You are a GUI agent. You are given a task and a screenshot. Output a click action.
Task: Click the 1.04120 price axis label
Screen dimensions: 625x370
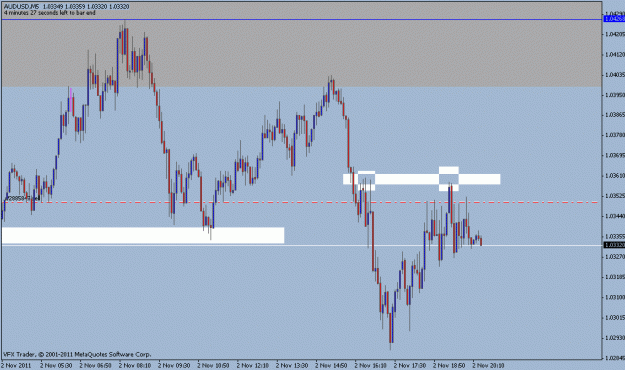[x=615, y=55]
